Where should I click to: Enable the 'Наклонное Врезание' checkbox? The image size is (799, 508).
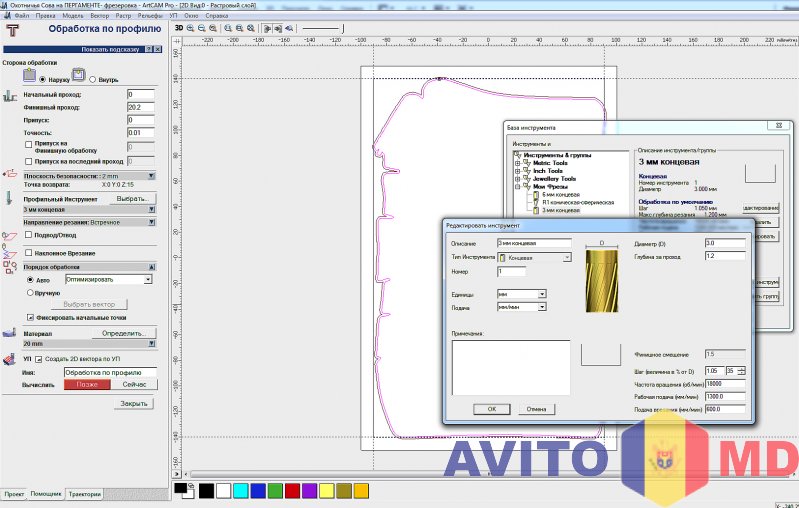[28, 254]
